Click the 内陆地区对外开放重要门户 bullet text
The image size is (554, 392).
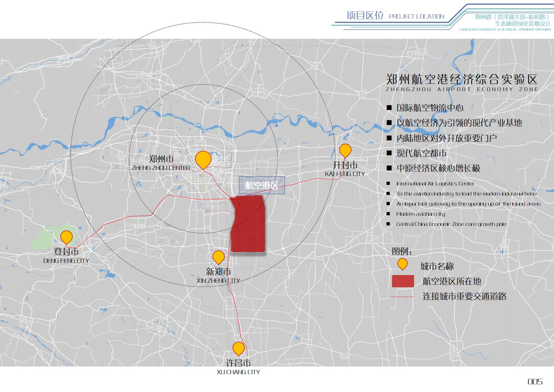[x=447, y=138]
